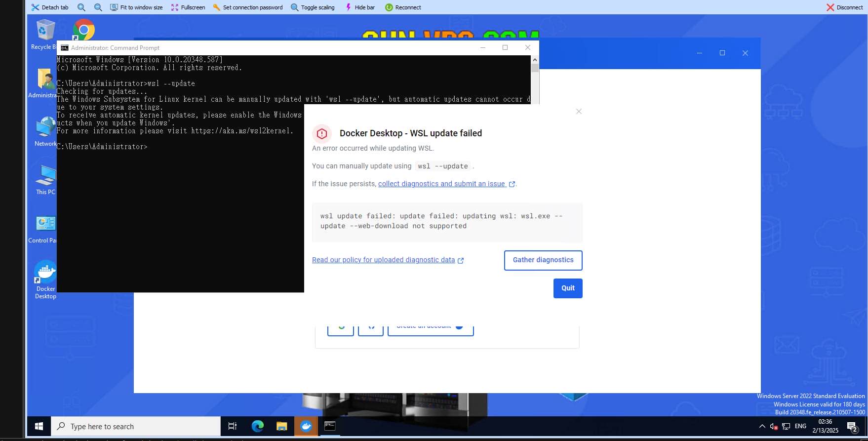Open the Network desktop icon
Image resolution: width=868 pixels, height=441 pixels.
tap(45, 131)
